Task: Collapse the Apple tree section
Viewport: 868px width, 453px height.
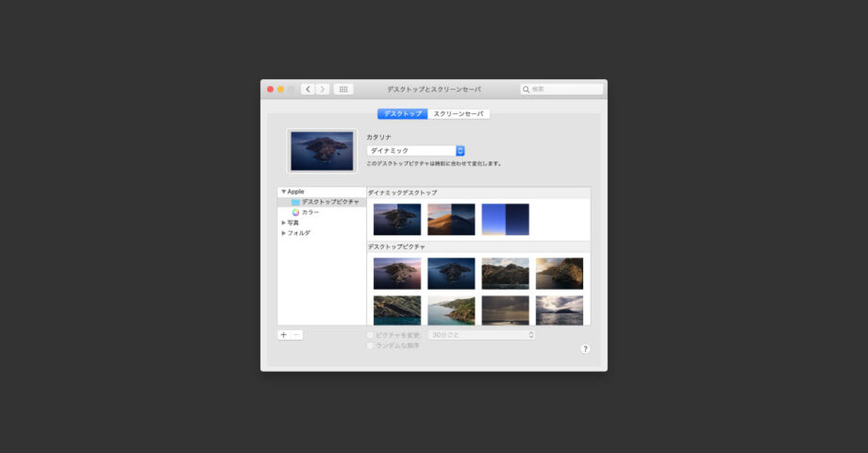Action: [x=283, y=192]
